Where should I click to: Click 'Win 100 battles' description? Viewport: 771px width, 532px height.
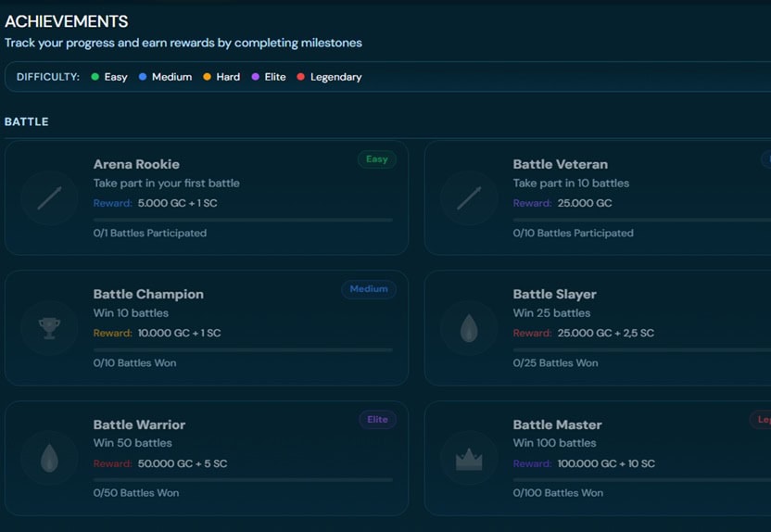tap(555, 443)
